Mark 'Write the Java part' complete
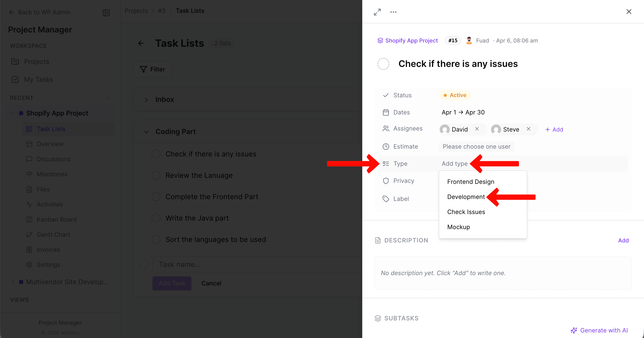 click(x=156, y=218)
